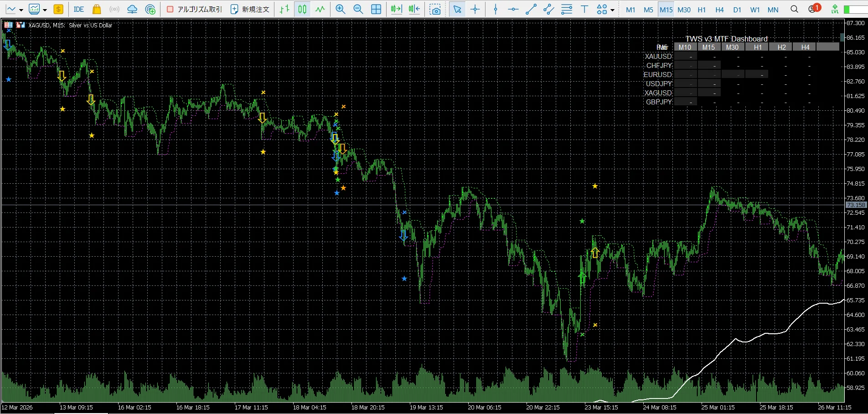868x414 pixels.
Task: Click H2 column header in dashboard
Action: click(x=781, y=47)
